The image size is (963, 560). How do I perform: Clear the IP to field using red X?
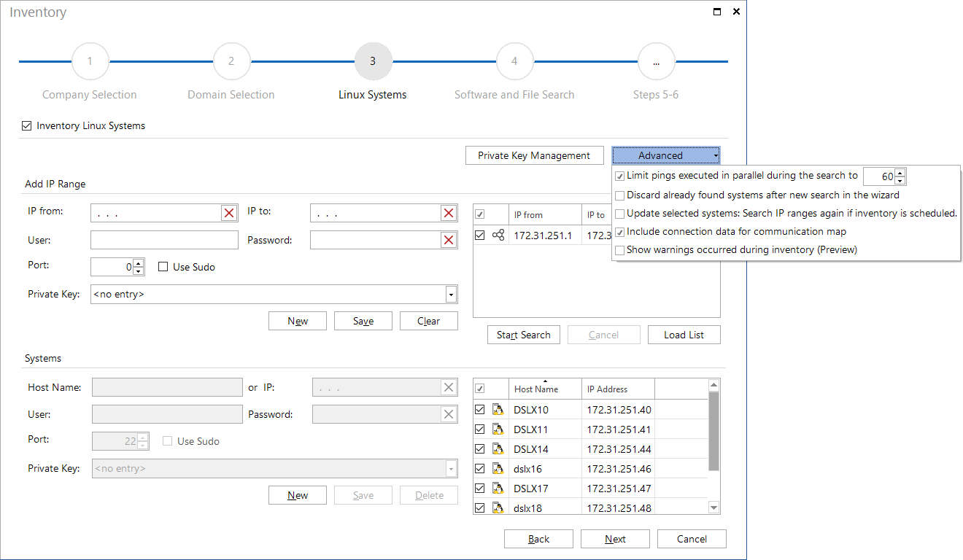449,213
